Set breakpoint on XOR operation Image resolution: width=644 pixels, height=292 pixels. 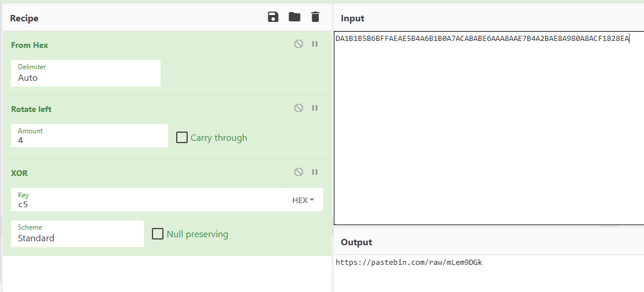click(315, 172)
